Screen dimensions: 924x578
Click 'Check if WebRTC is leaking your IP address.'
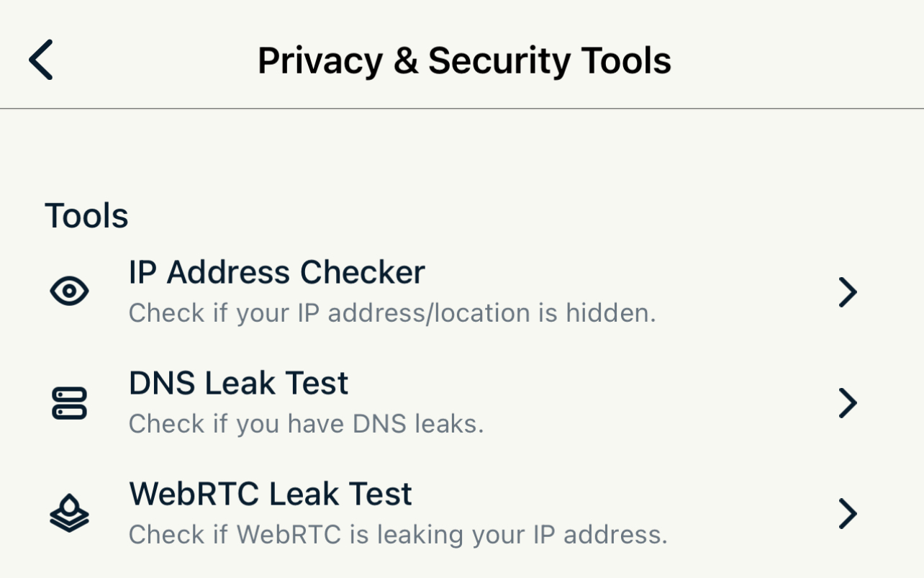pyautogui.click(x=398, y=535)
